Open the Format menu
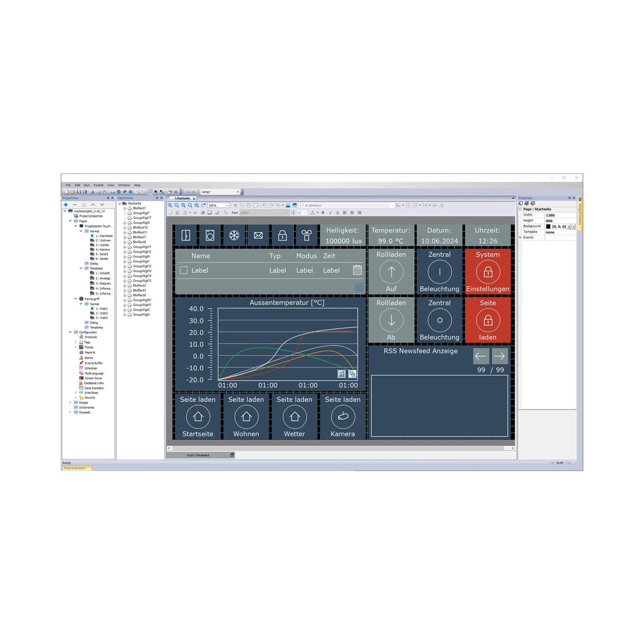 (x=98, y=185)
